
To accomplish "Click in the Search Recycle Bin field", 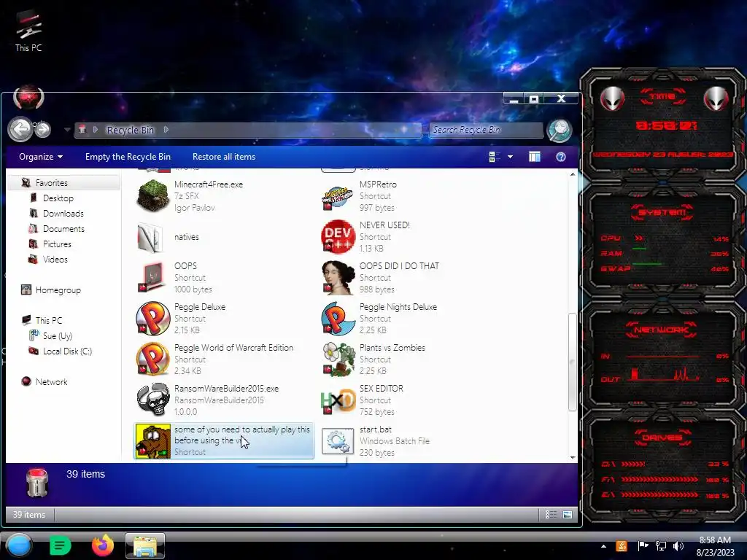I will click(485, 130).
